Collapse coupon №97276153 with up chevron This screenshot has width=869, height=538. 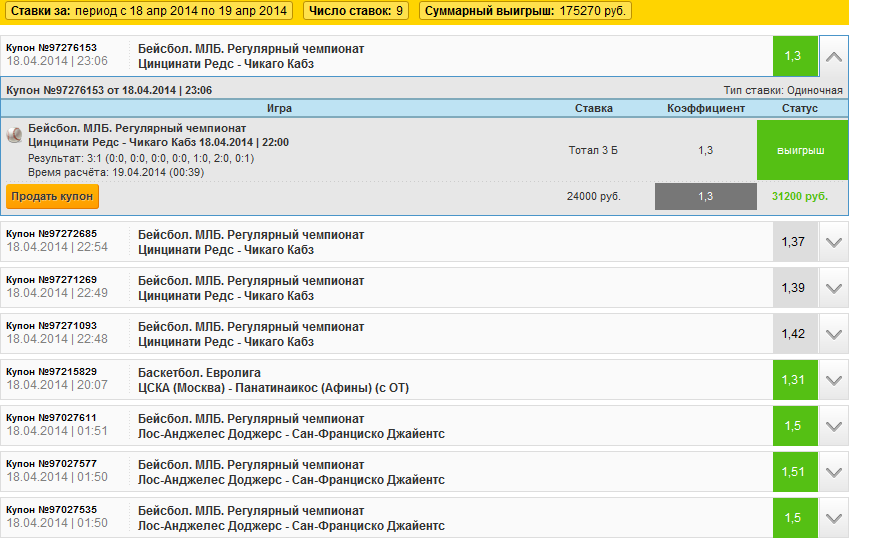[x=834, y=56]
